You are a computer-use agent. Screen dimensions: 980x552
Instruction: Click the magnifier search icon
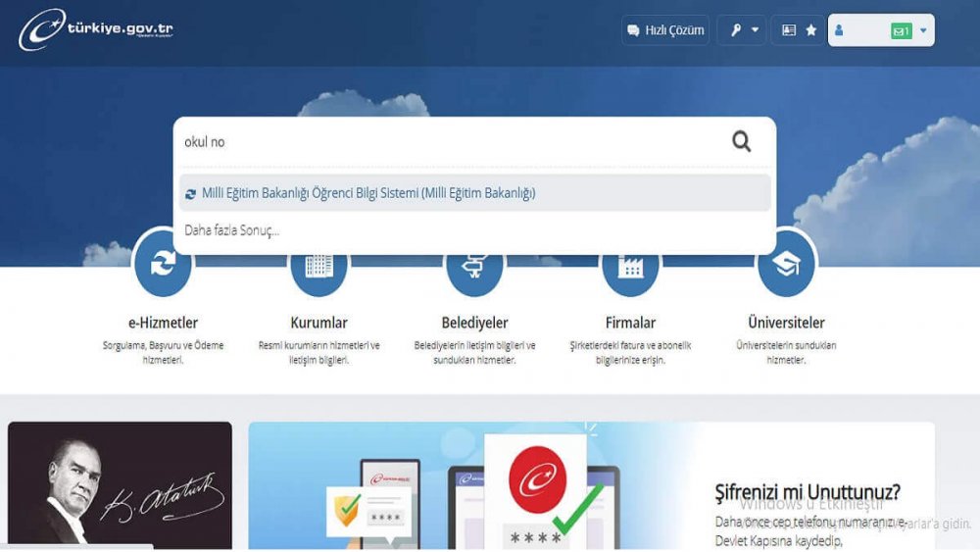(x=741, y=142)
